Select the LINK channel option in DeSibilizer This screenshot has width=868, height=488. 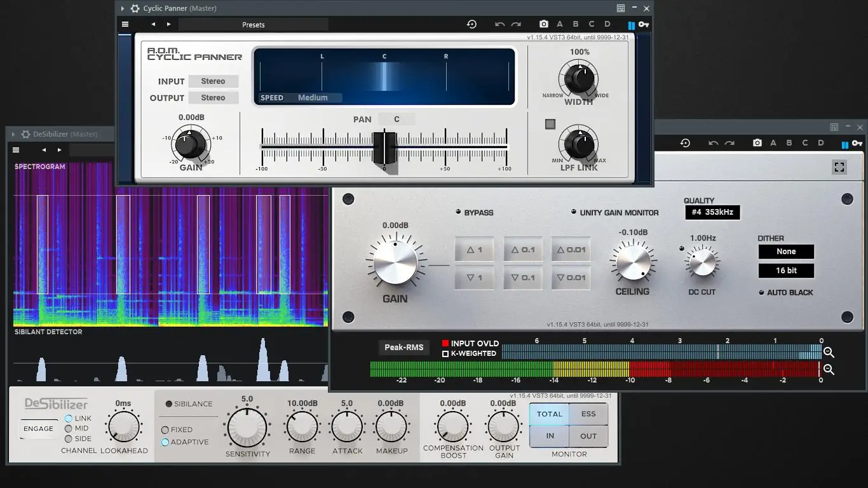[69, 419]
